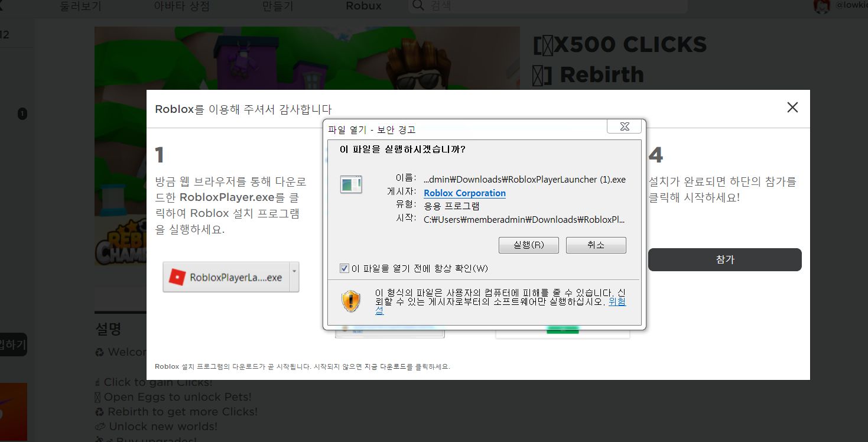868x442 pixels.
Task: Click the C:\Users\memberadmin start path text
Action: (x=524, y=220)
